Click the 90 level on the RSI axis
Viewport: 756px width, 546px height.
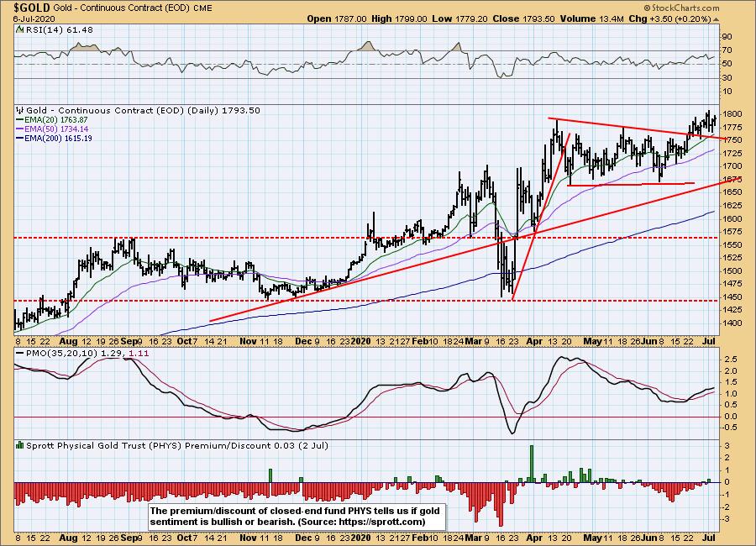727,37
